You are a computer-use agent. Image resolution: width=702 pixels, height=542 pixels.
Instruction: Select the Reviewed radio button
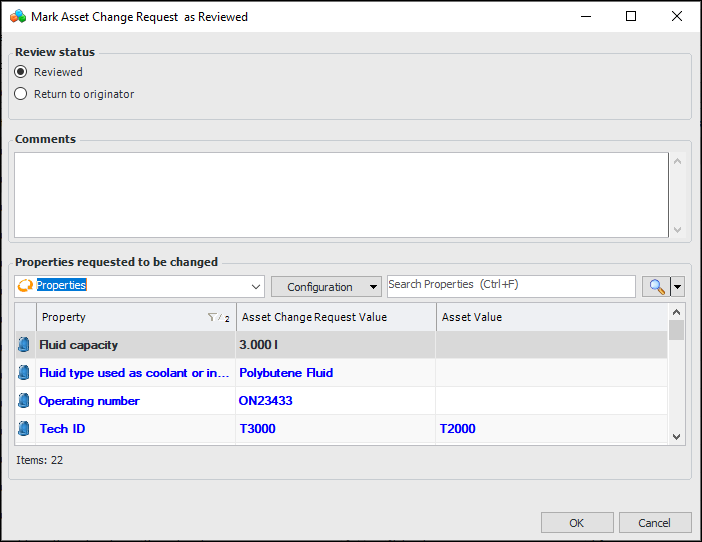click(21, 72)
